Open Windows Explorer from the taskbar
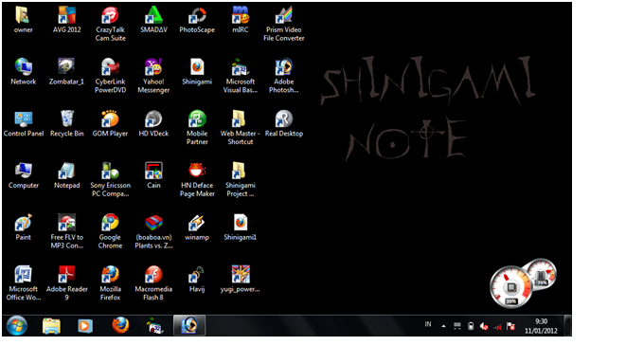The image size is (644, 364). pyautogui.click(x=51, y=326)
